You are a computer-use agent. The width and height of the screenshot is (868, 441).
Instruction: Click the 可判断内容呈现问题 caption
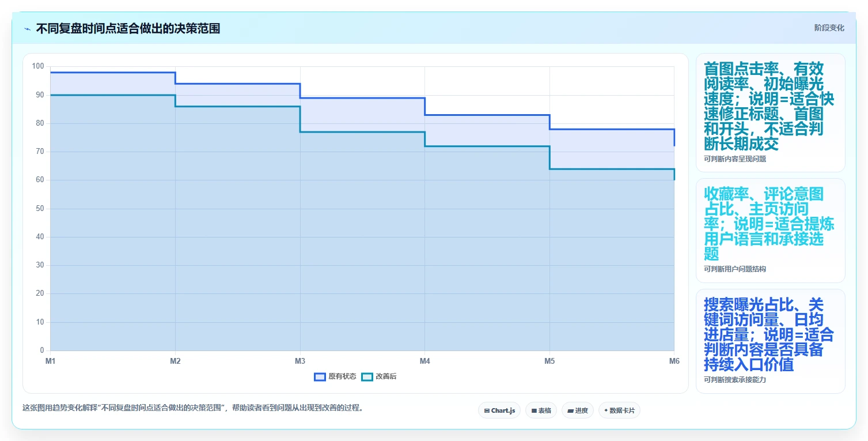[735, 159]
